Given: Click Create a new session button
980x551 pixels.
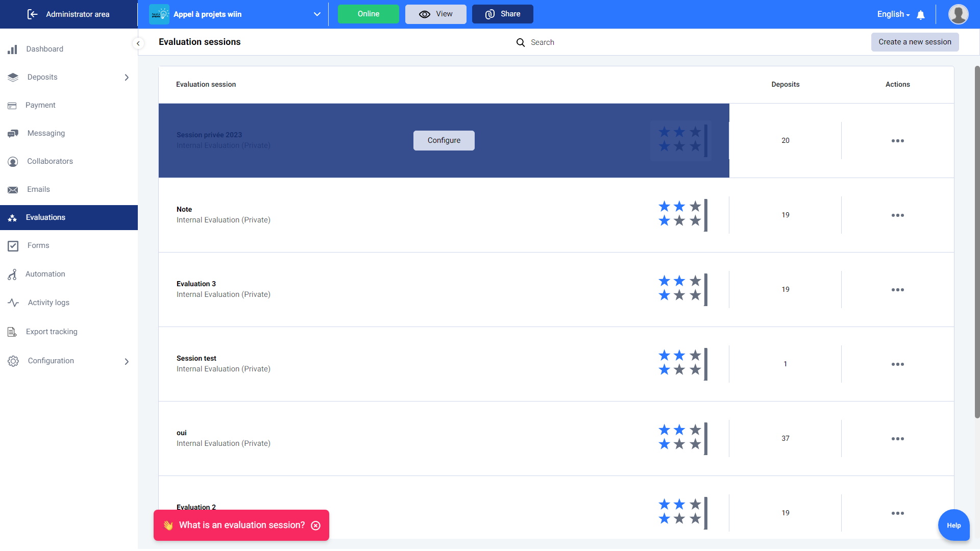Looking at the screenshot, I should 914,42.
